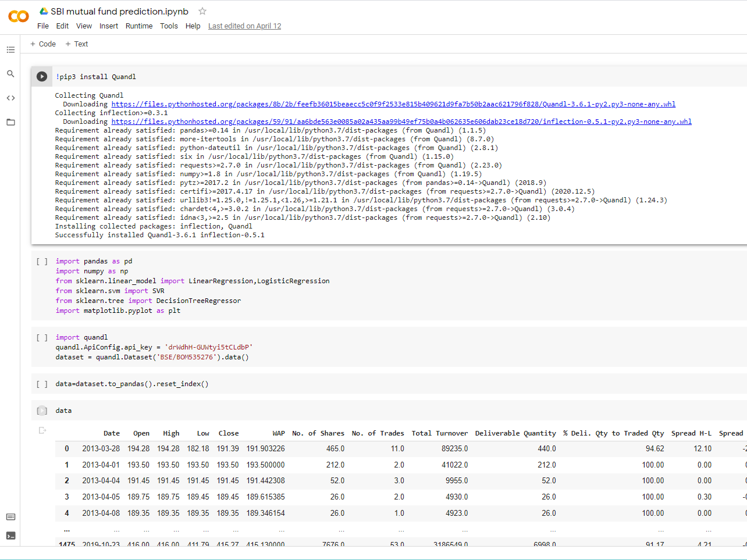
Task: Click Last edited on April 12 link
Action: click(244, 26)
